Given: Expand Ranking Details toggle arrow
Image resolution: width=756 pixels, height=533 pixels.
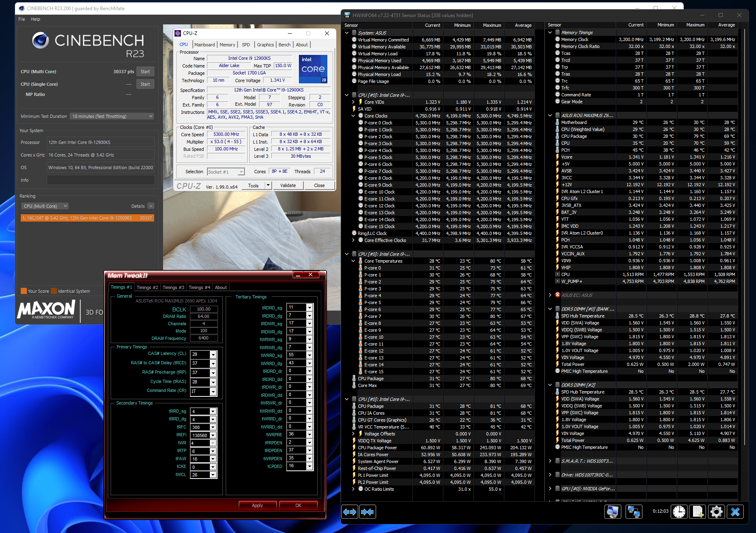Looking at the screenshot, I should pyautogui.click(x=151, y=206).
